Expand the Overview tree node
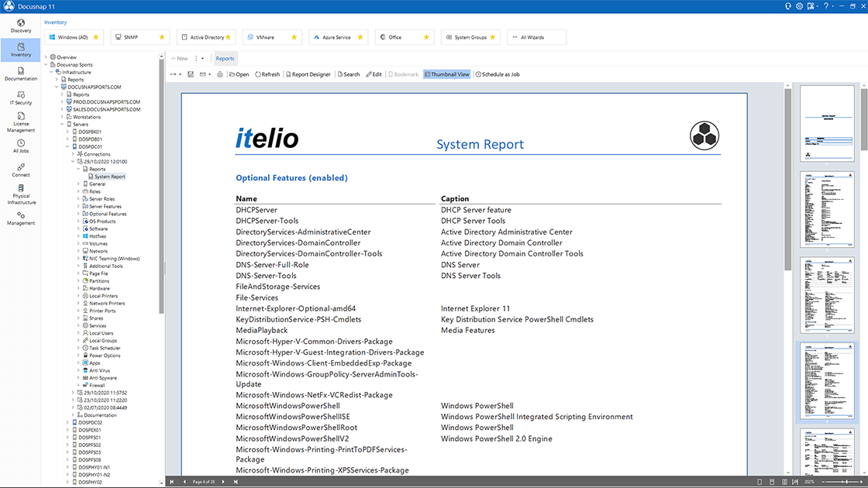 46,57
